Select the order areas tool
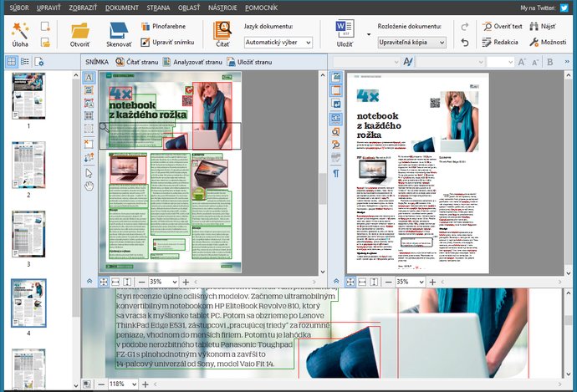 tap(89, 158)
